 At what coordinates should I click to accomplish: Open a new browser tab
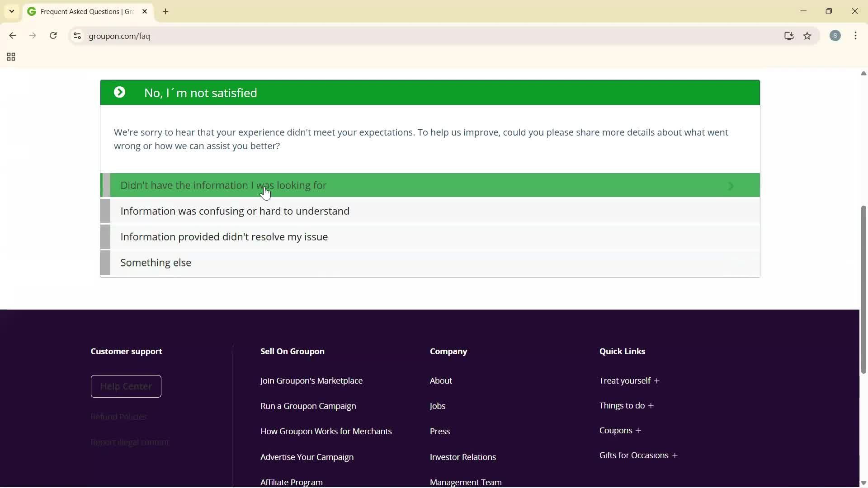165,11
